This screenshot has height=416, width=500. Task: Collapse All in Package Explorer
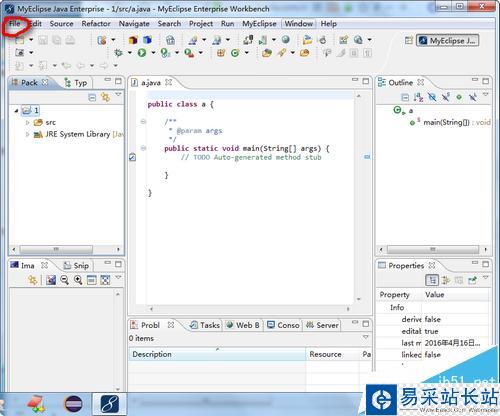[x=92, y=97]
